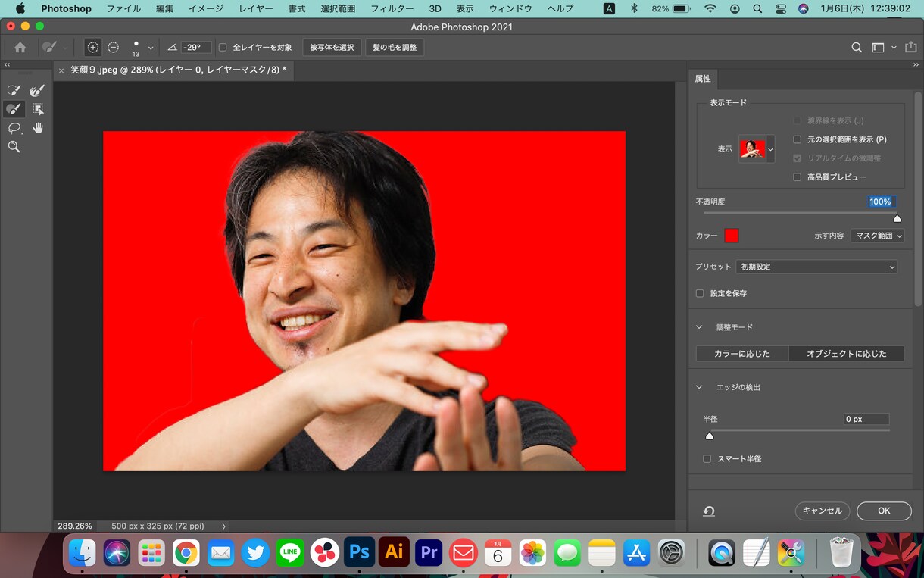Choose the subtract-from-selection minus mode
The width and height of the screenshot is (924, 578).
pyautogui.click(x=113, y=47)
